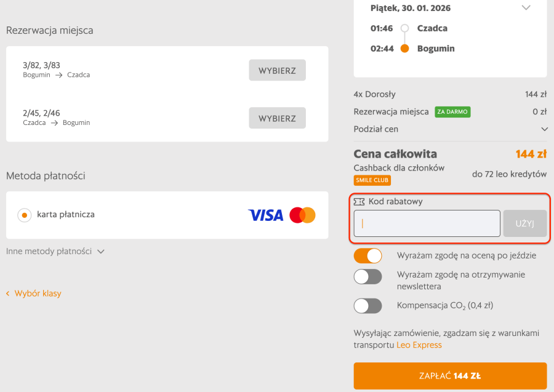The image size is (554, 392).
Task: Choose seats for Bogumin to Czadca
Action: coord(277,70)
